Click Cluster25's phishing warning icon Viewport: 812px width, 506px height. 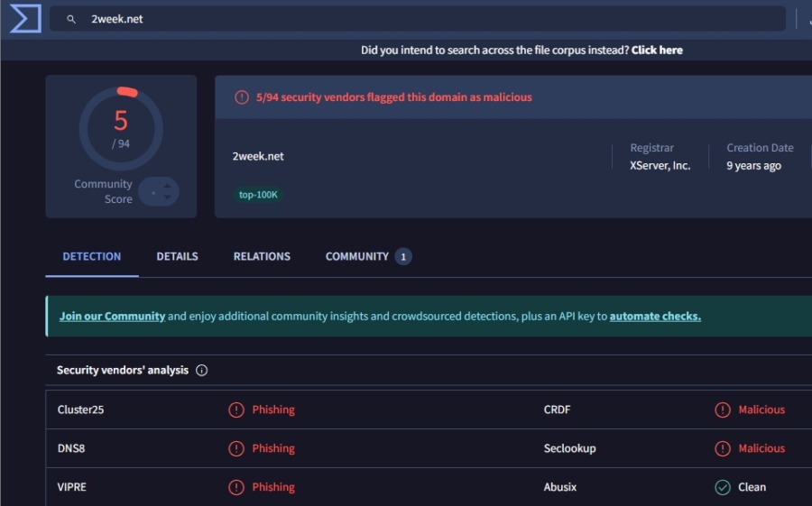[x=236, y=409]
